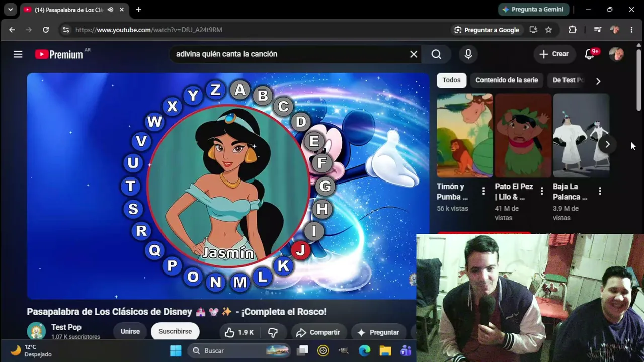Image resolution: width=644 pixels, height=362 pixels.
Task: Show more filter chips with the right chevron
Action: (598, 81)
